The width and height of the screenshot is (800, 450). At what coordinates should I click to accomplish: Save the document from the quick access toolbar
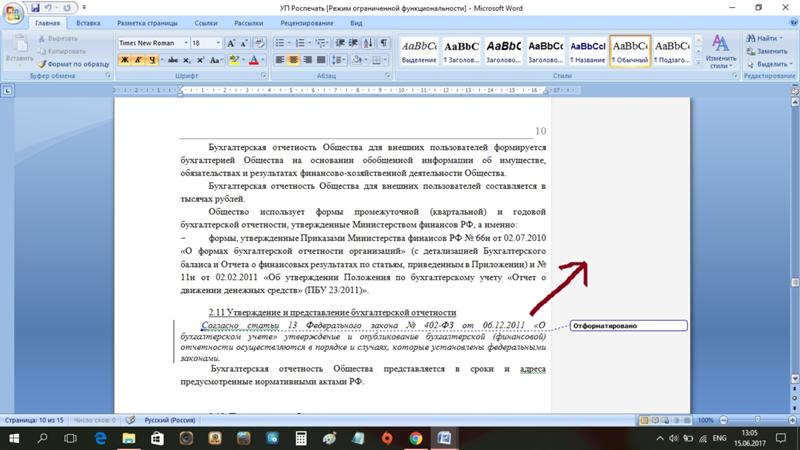tap(35, 8)
